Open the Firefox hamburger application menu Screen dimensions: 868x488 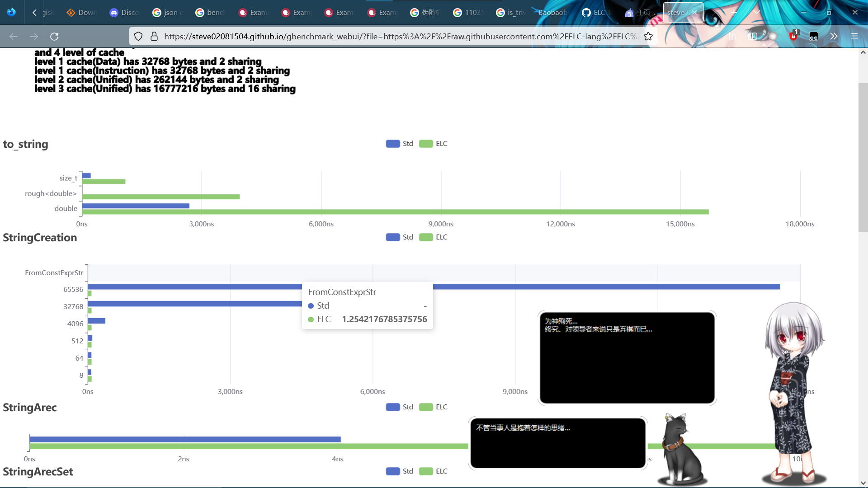tap(854, 36)
